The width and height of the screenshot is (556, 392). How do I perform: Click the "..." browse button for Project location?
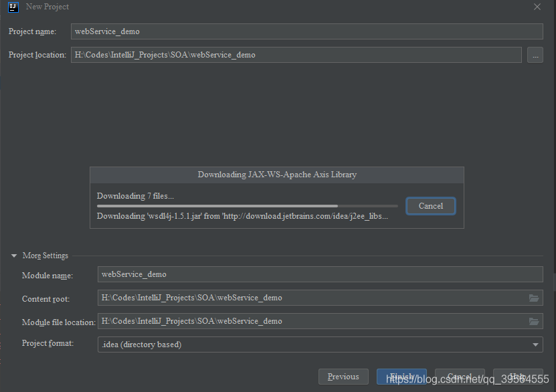point(535,55)
